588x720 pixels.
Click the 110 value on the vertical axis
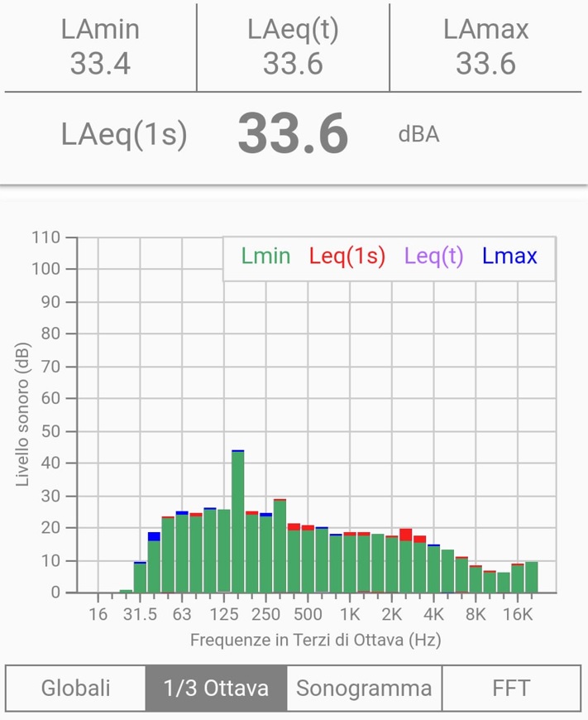45,238
